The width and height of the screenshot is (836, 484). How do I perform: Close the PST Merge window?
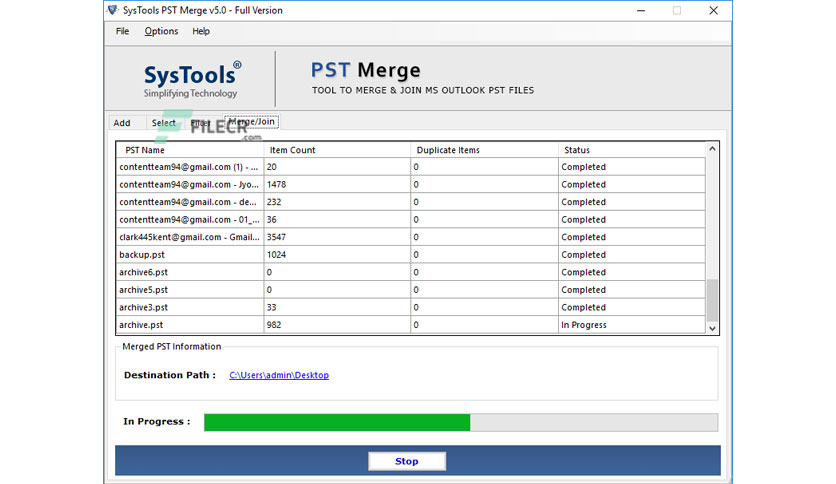pos(713,10)
